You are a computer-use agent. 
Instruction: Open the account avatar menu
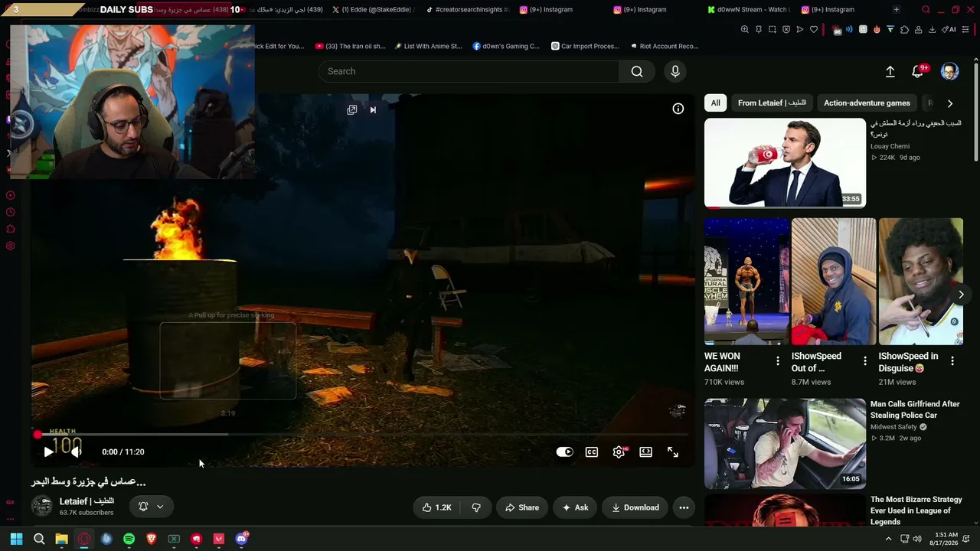[x=949, y=71]
